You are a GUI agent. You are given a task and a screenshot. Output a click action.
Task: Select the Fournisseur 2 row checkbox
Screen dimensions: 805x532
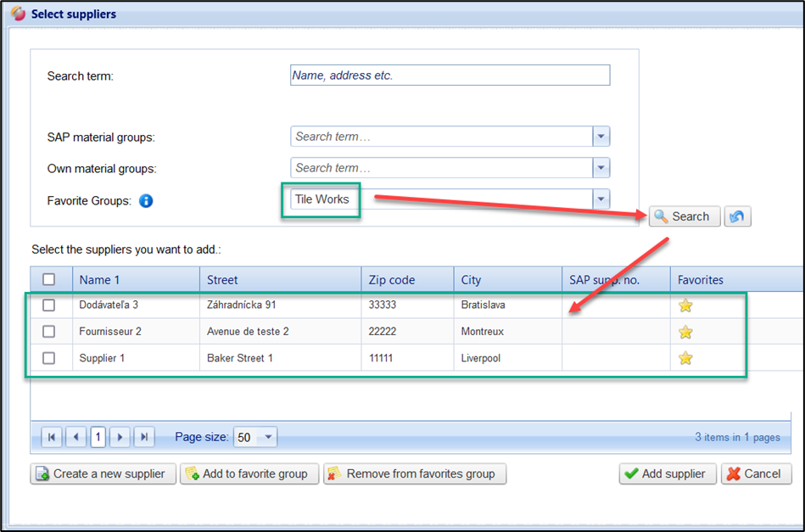point(49,331)
